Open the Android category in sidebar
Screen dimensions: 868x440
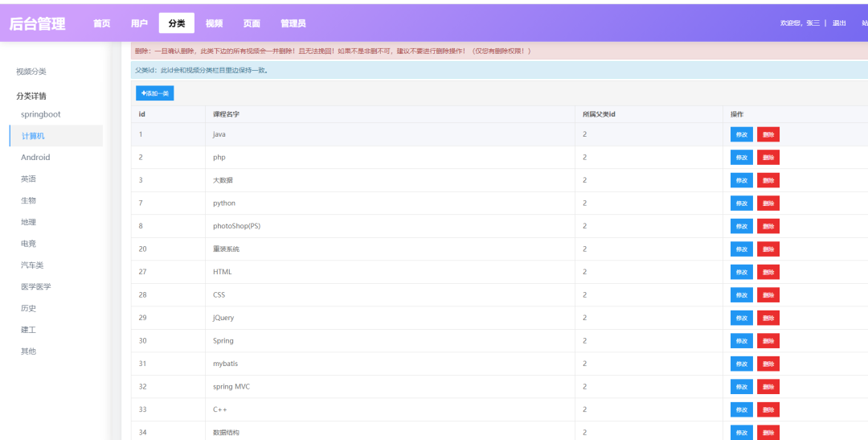pos(35,158)
